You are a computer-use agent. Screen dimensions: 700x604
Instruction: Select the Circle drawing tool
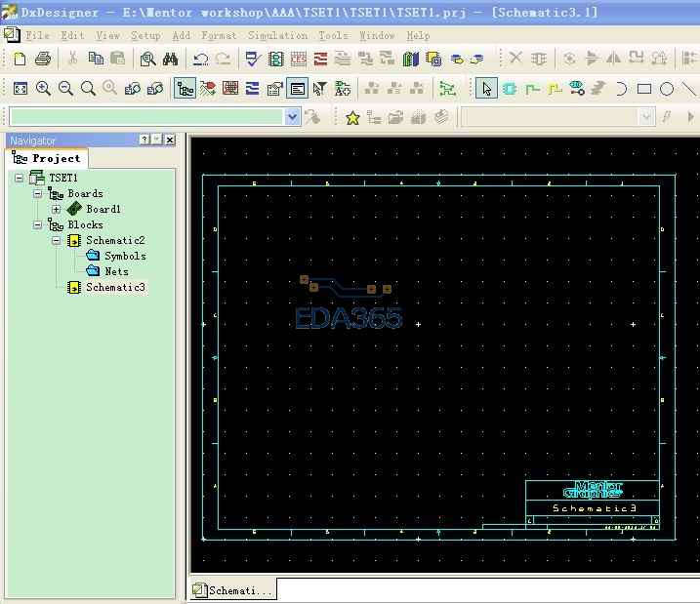click(667, 89)
